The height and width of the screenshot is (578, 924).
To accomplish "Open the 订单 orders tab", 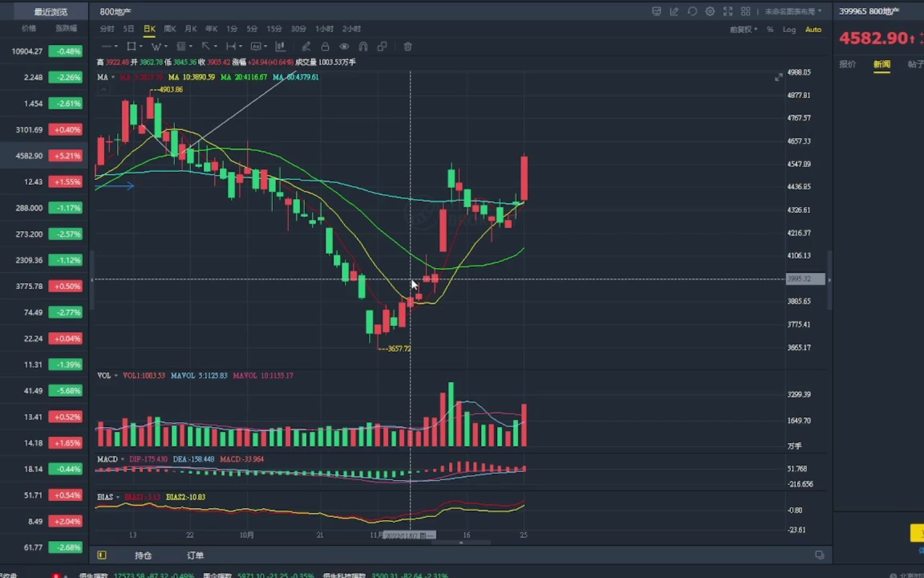I will point(195,555).
